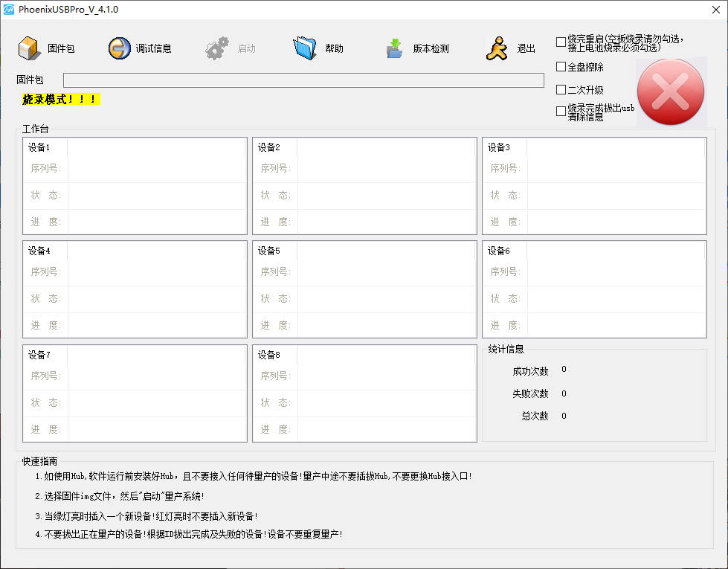The height and width of the screenshot is (569, 728).
Task: Enable the 烧完重启 reboot-after-burning checkbox
Action: tap(561, 42)
